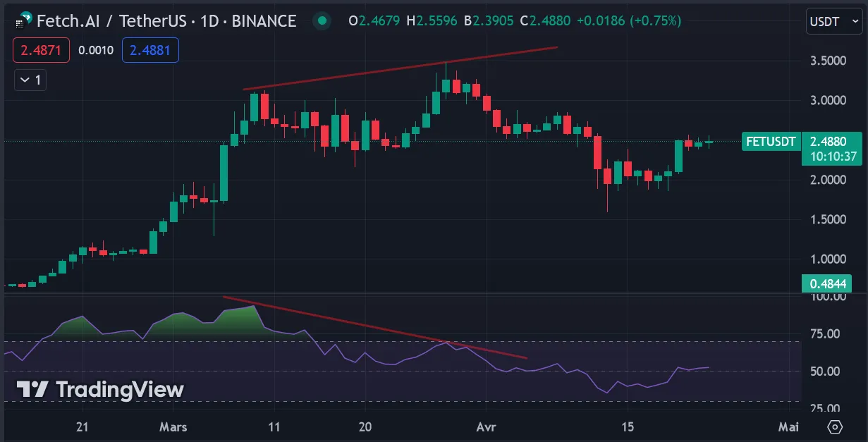Screen dimensions: 868x442
Task: Click the green 0.4844 price tag
Action: pos(826,283)
